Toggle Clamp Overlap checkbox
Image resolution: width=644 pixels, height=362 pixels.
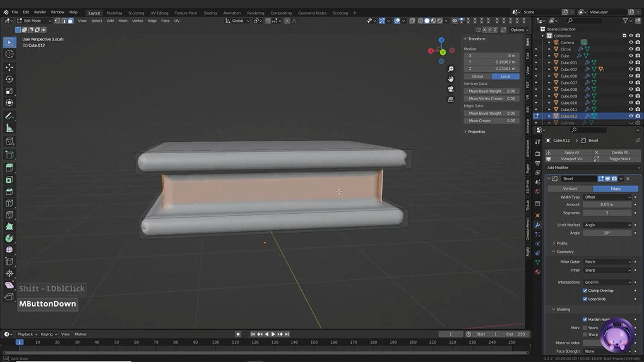pyautogui.click(x=585, y=291)
